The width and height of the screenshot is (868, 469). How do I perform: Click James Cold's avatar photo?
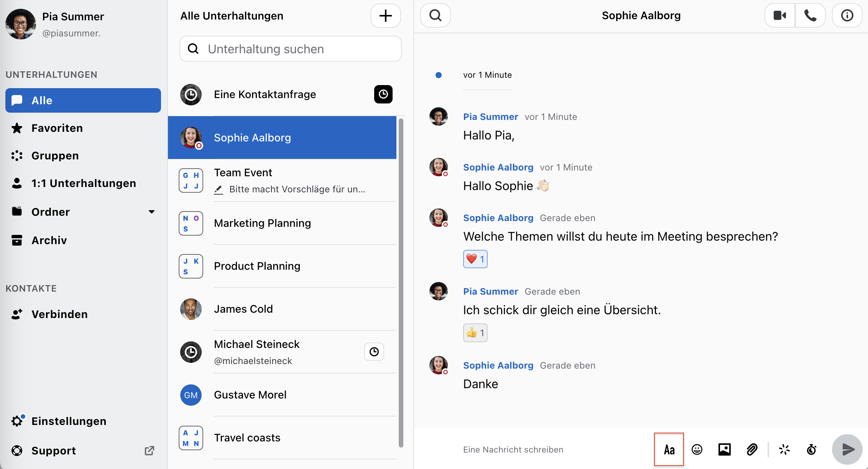pos(191,309)
